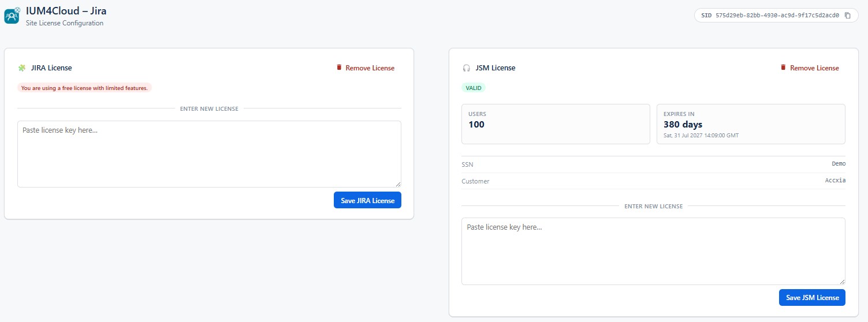868x322 pixels.
Task: Click the 'IUM4Cloud – Jira' page title
Action: point(66,11)
